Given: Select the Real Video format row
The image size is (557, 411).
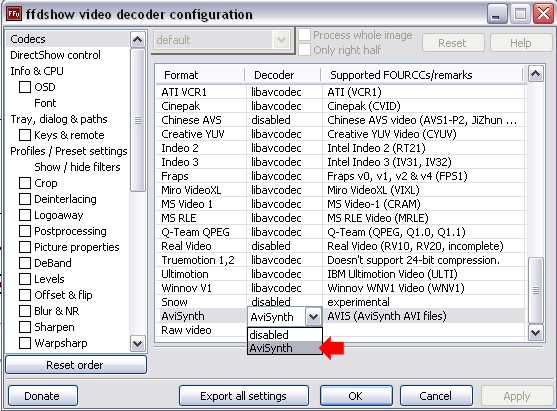Looking at the screenshot, I should coord(340,246).
